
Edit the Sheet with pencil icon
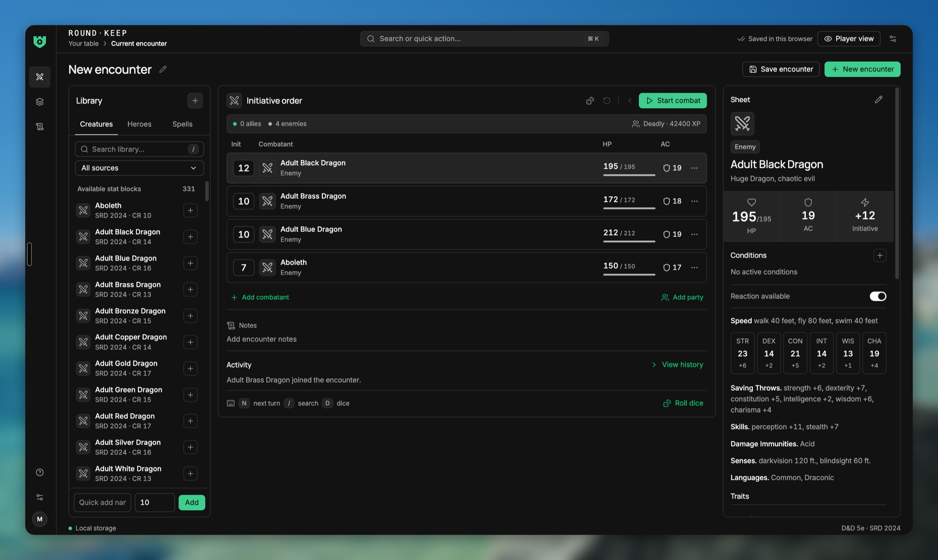pos(879,100)
